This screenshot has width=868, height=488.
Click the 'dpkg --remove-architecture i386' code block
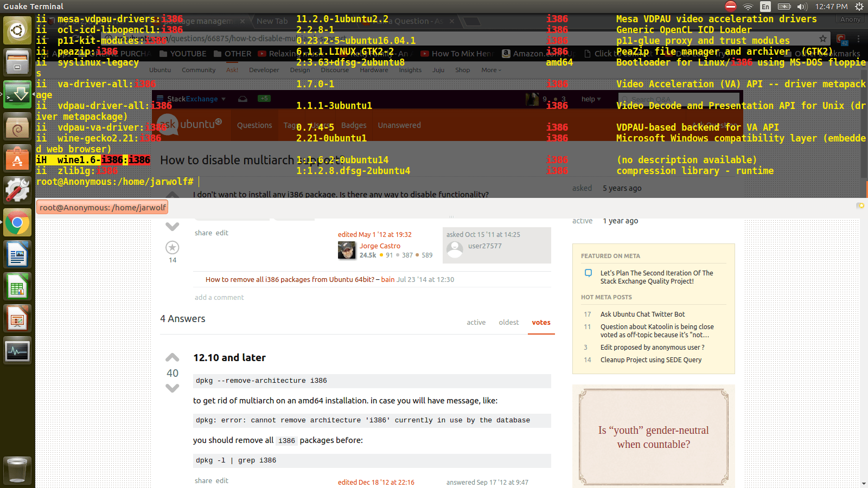(372, 381)
